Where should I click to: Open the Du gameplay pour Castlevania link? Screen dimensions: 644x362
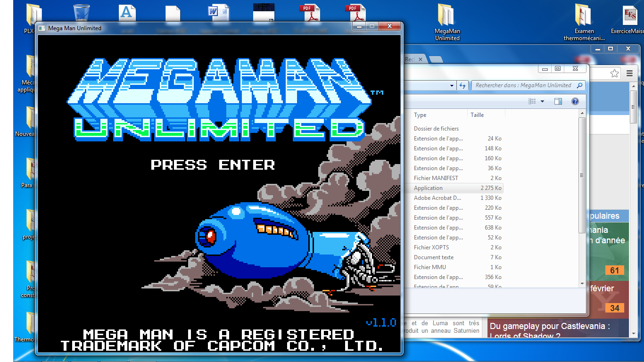click(x=550, y=330)
